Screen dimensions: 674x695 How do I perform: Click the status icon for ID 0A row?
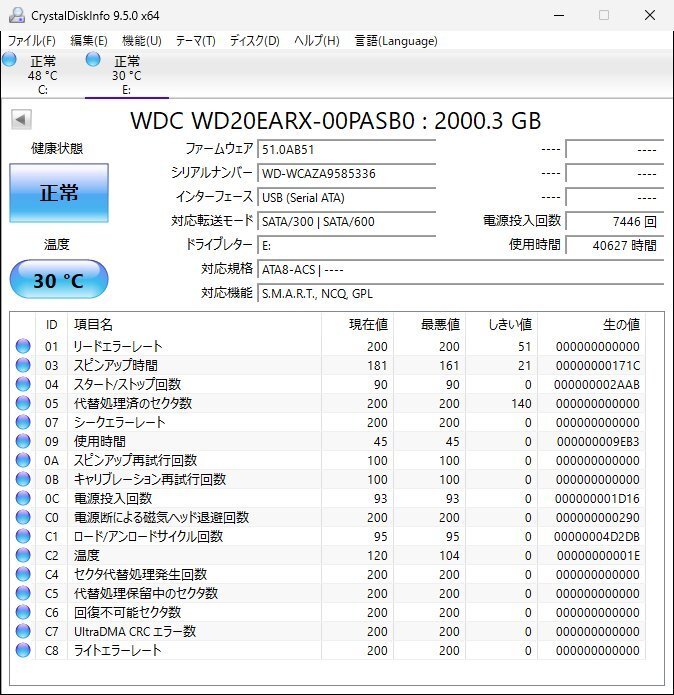23,460
